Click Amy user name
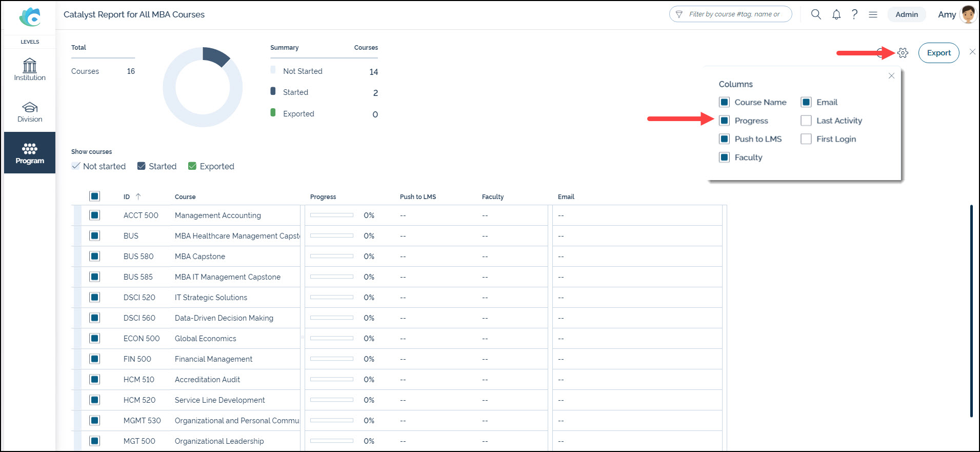 (947, 14)
